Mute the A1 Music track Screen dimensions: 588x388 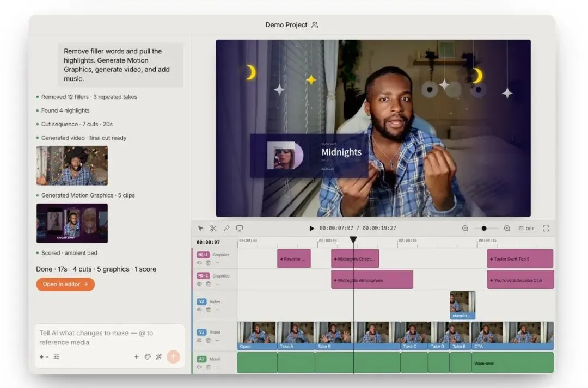[x=199, y=367]
